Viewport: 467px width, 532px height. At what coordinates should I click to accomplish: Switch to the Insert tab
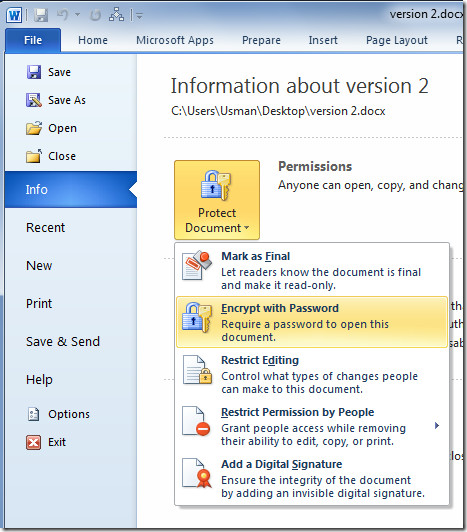[323, 40]
